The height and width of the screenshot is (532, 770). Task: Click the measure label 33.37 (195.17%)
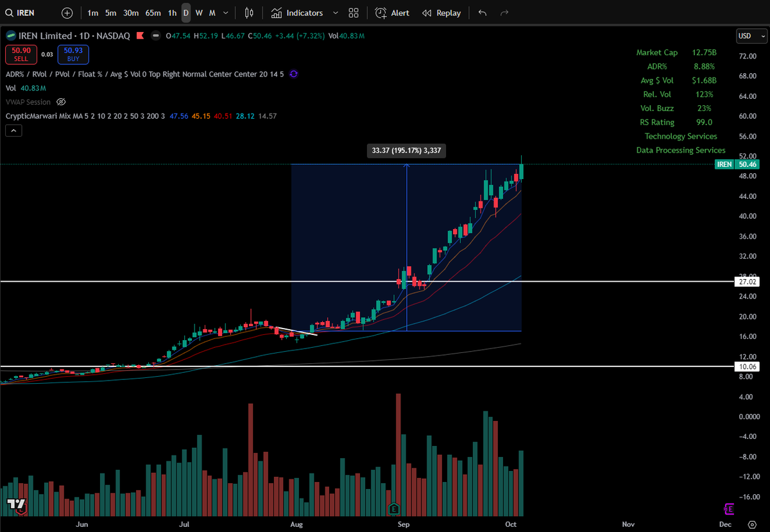[x=406, y=151]
